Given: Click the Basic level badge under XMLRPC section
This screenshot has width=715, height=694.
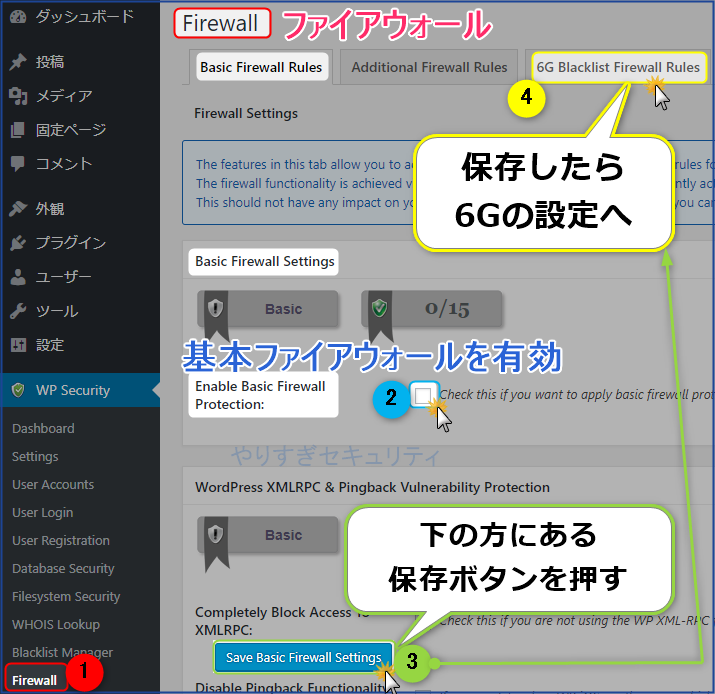Looking at the screenshot, I should (x=268, y=535).
